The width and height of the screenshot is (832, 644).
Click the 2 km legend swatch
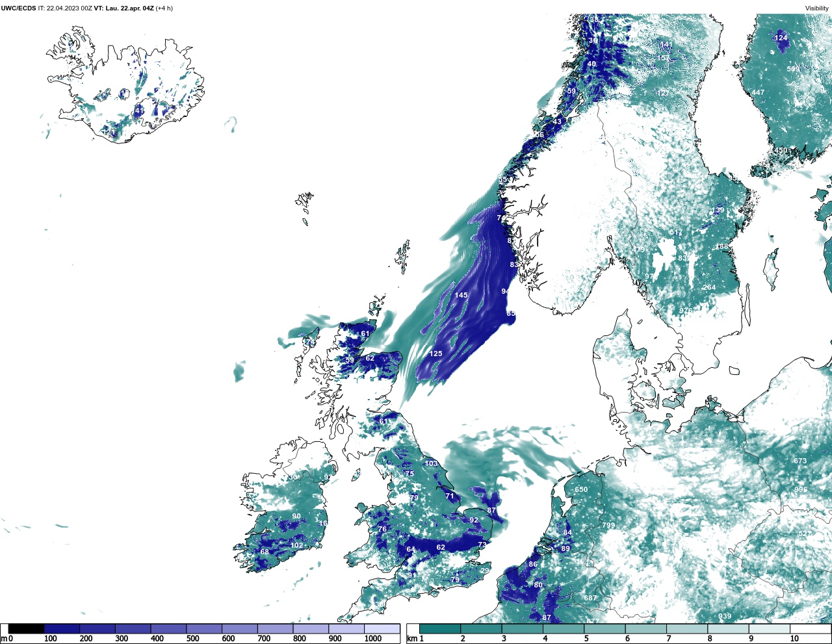point(481,629)
